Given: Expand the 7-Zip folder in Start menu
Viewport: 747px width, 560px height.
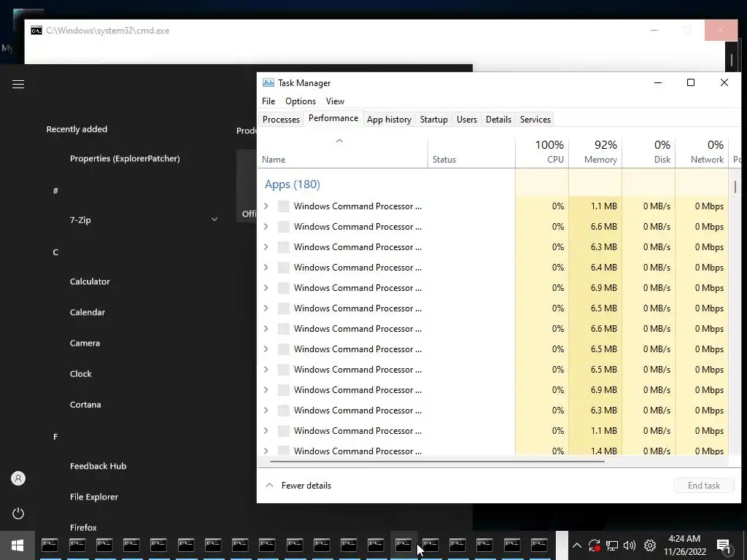Looking at the screenshot, I should click(x=214, y=219).
